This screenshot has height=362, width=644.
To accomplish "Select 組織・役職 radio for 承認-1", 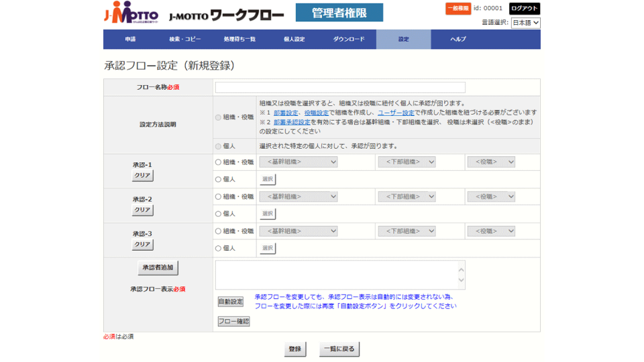I will pos(218,162).
